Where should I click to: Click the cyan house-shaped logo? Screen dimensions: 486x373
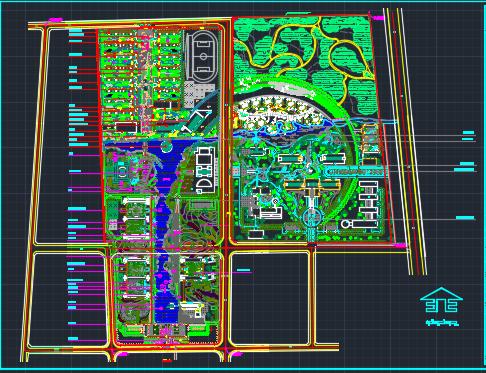(441, 300)
